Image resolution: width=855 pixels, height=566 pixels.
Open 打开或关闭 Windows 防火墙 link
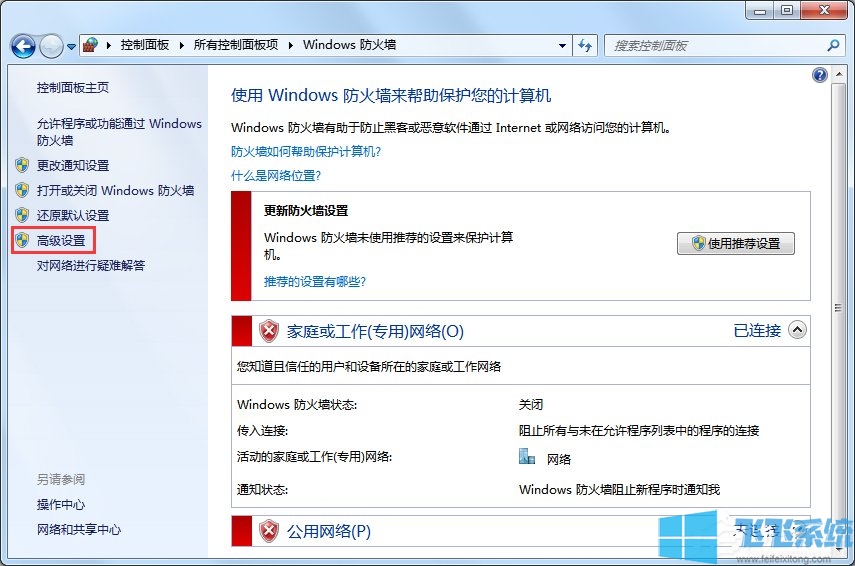[115, 190]
